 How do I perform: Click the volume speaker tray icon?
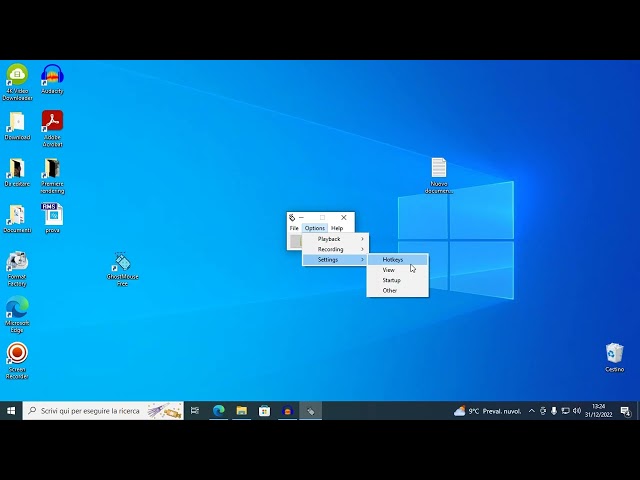[577, 411]
